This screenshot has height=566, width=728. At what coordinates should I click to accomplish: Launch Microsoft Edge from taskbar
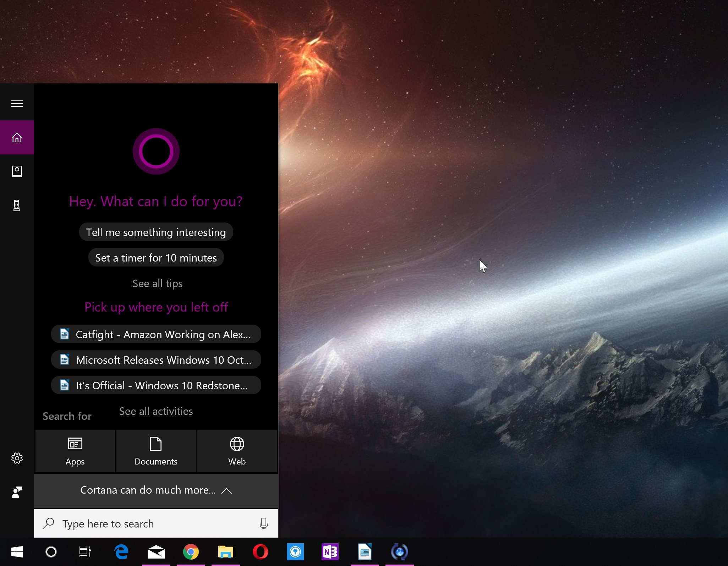coord(121,552)
